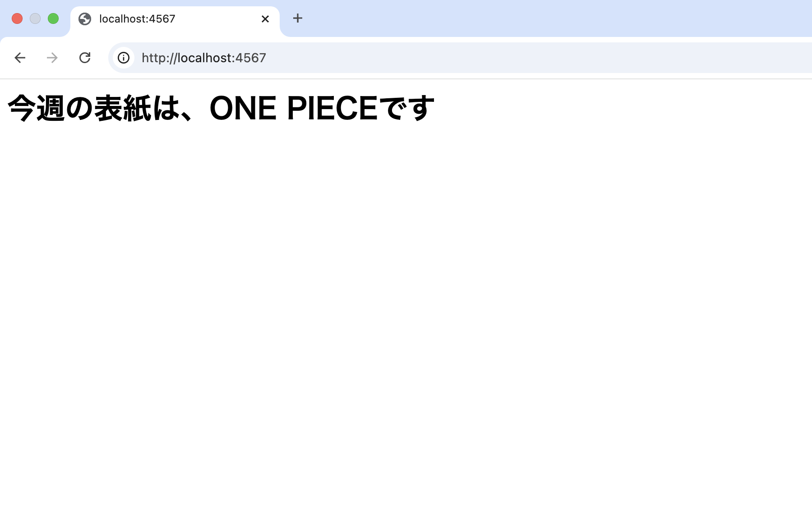View site information icon in address bar
The image size is (812, 513).
click(x=124, y=58)
